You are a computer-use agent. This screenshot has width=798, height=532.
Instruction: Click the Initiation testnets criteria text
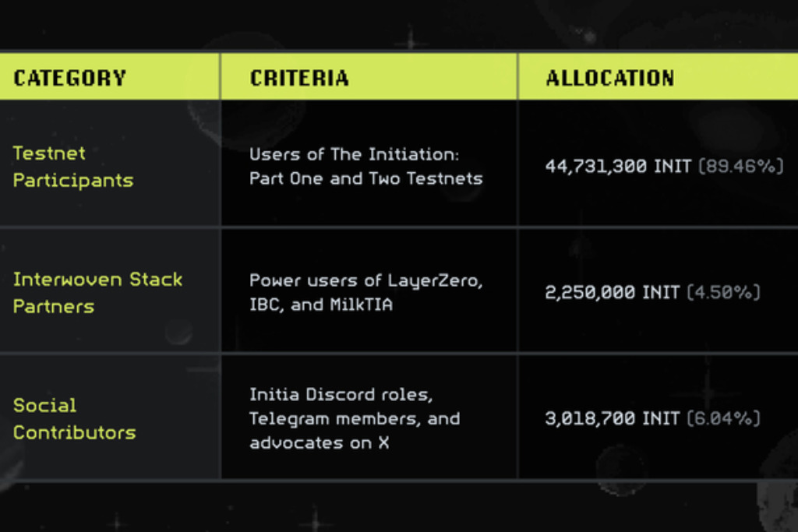click(x=366, y=167)
